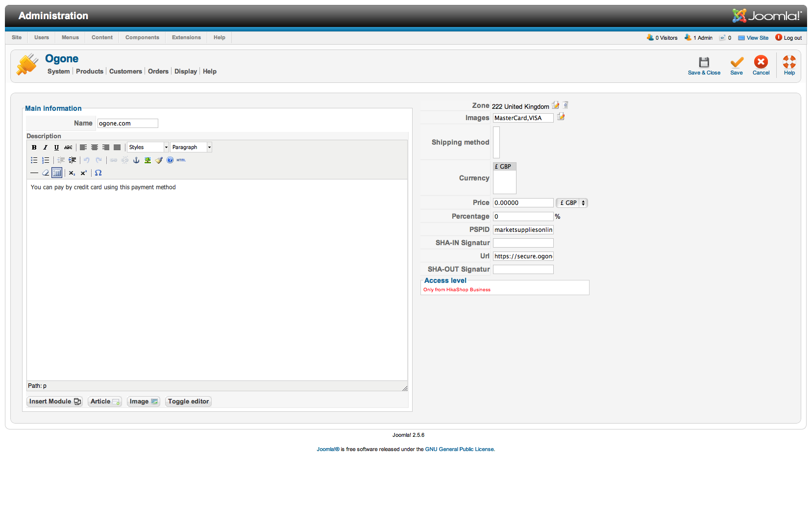Undo the last editor action
The image size is (812, 529).
87,160
